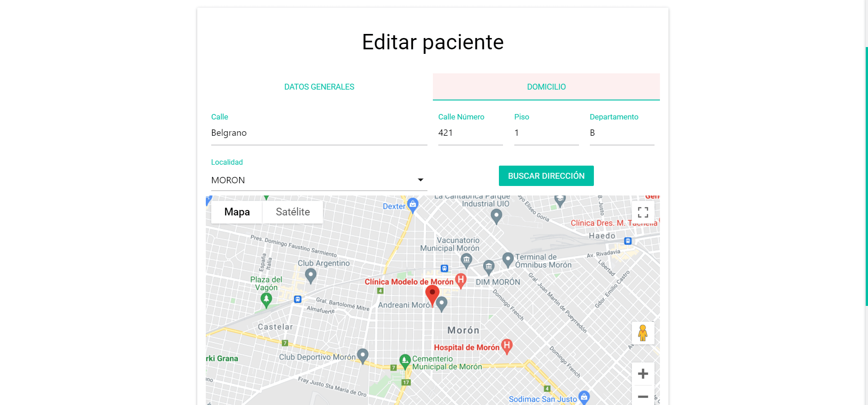
Task: Select Clínica Modelo de Morón hospital icon
Action: click(460, 281)
